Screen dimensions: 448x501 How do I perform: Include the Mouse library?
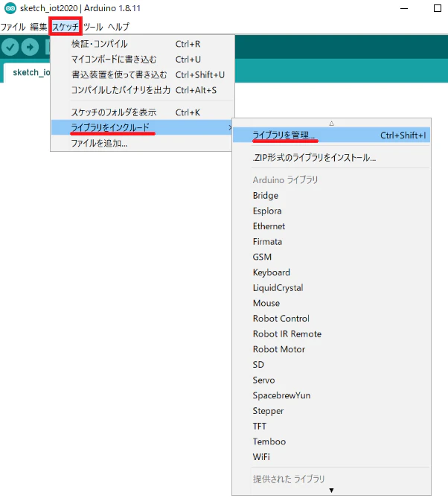[x=331, y=303]
